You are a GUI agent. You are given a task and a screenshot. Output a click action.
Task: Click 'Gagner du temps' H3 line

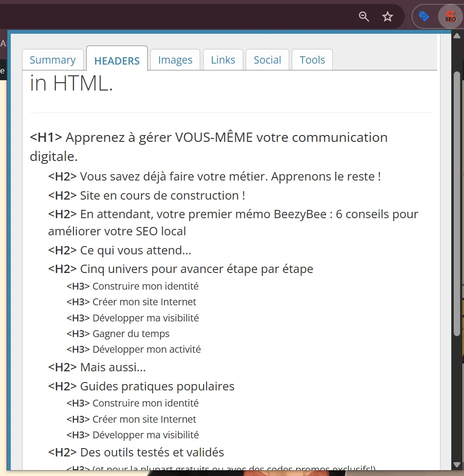[118, 334]
